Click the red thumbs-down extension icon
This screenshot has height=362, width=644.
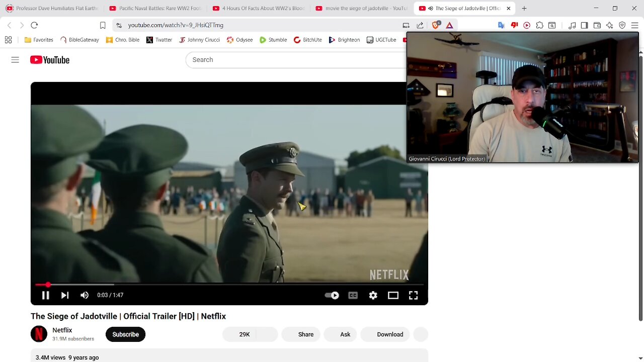[x=514, y=25]
